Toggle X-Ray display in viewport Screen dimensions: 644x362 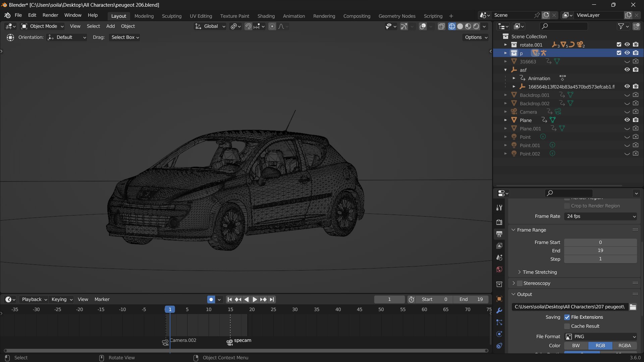point(441,26)
